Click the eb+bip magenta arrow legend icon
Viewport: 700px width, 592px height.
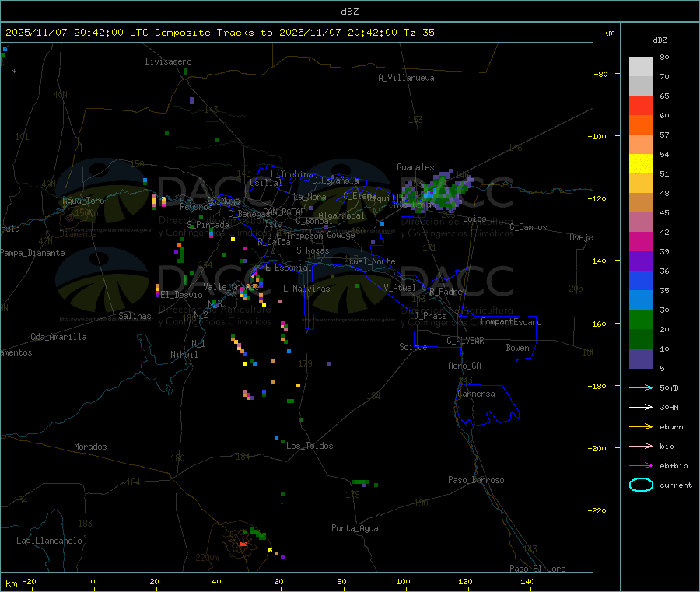[641, 466]
